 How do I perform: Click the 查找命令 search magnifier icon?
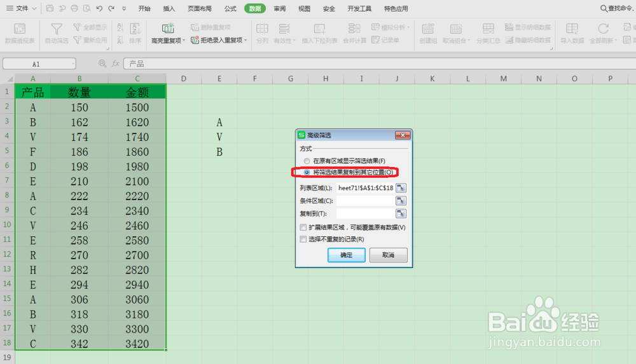click(604, 8)
